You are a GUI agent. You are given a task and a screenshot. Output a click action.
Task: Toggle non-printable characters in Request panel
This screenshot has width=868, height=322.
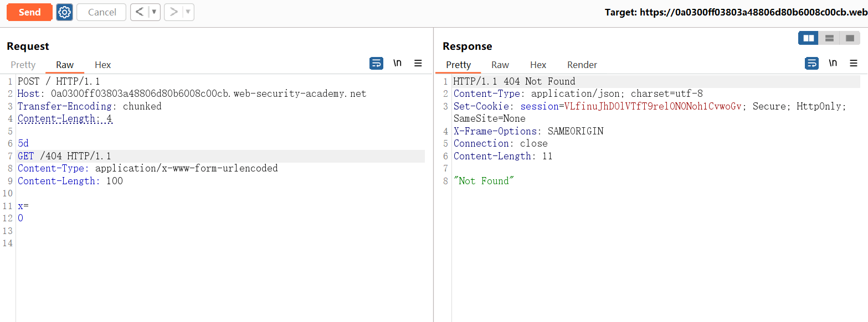(397, 64)
